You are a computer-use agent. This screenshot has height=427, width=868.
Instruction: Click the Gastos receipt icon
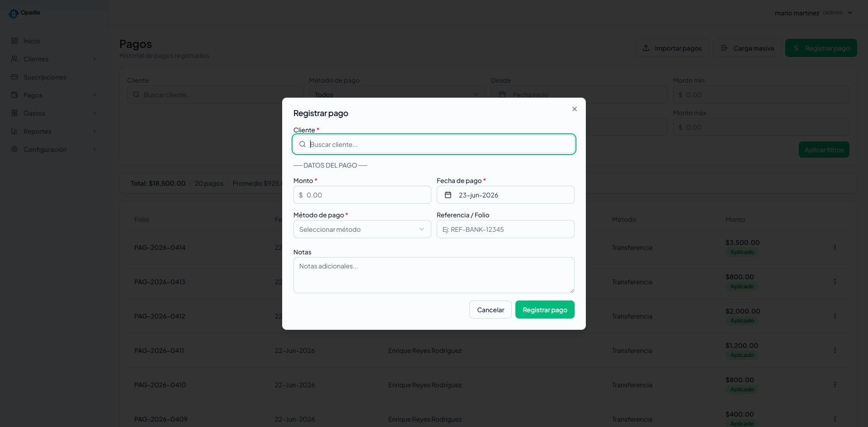[14, 113]
